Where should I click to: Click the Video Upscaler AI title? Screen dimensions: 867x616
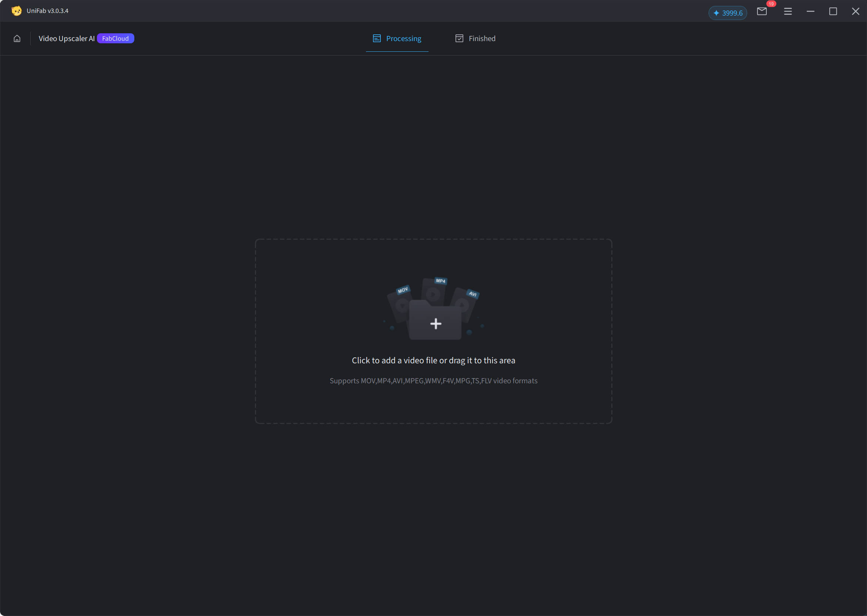[66, 39]
